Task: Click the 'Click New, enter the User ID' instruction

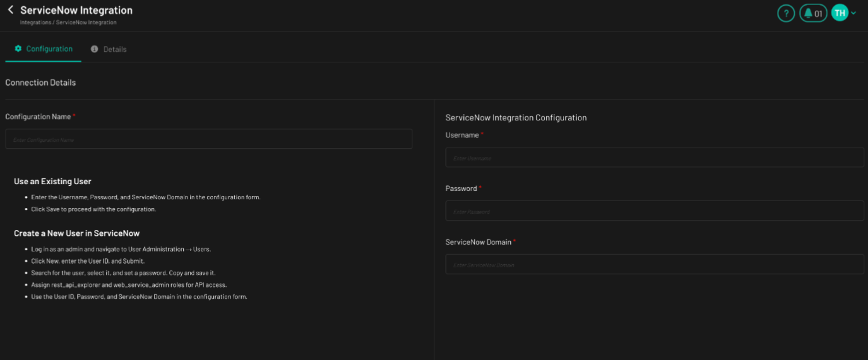Action: click(x=88, y=261)
